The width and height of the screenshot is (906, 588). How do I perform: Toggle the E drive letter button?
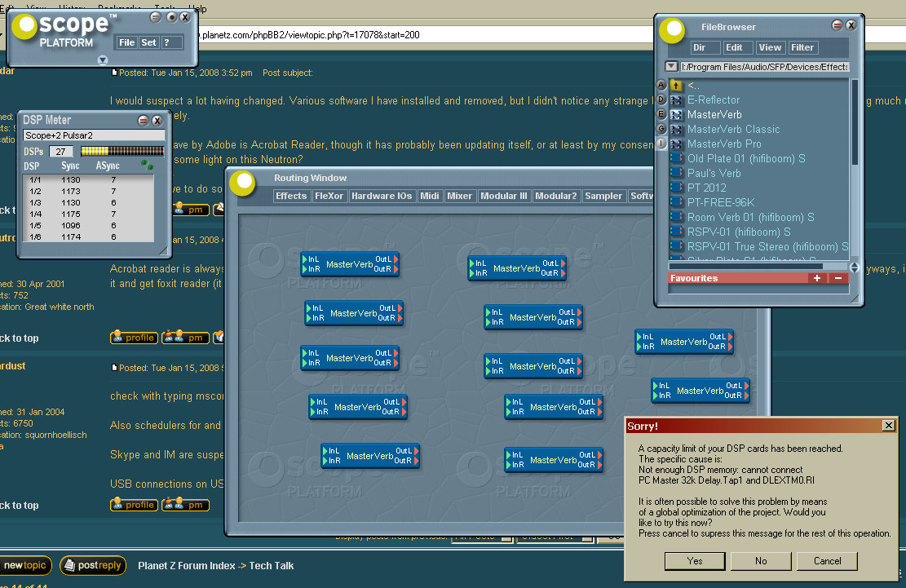[x=661, y=114]
